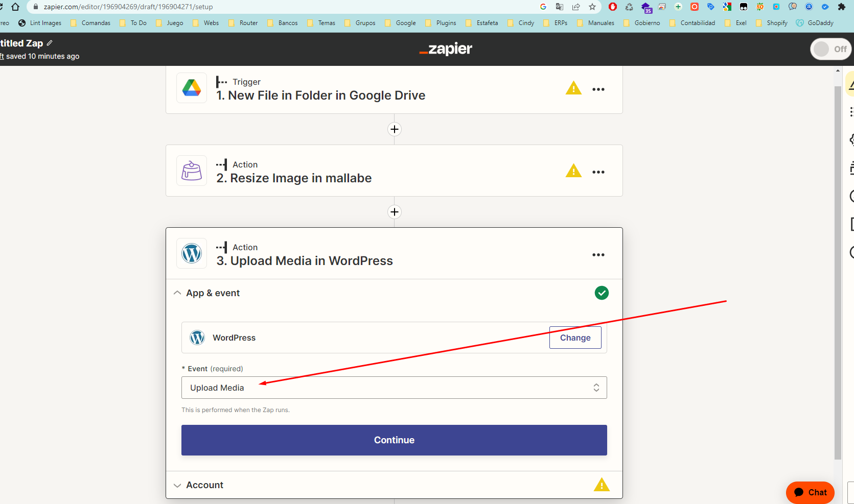
Task: Collapse the App & event section
Action: [177, 293]
